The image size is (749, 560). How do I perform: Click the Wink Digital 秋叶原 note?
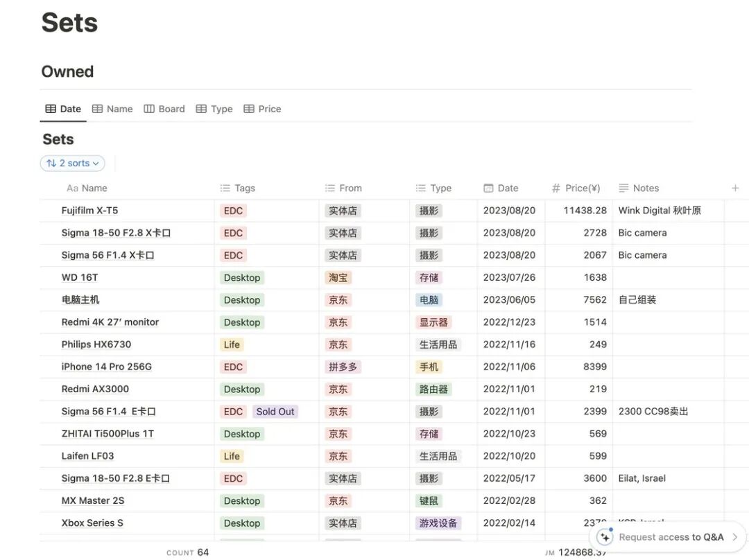[660, 211]
